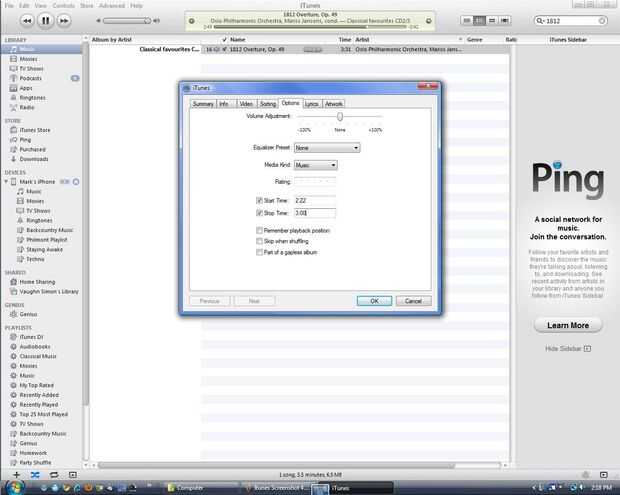Open Philmont Playlist on the iPhone
620x495 pixels.
point(47,240)
